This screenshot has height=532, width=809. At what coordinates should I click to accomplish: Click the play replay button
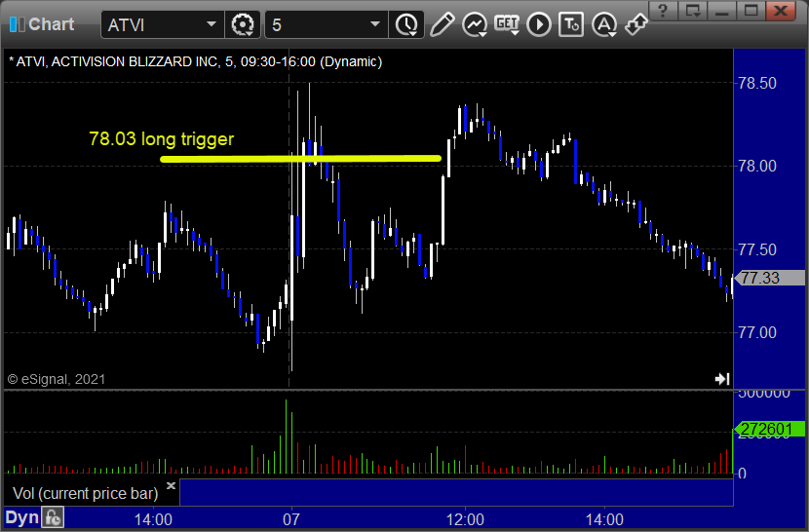(539, 24)
